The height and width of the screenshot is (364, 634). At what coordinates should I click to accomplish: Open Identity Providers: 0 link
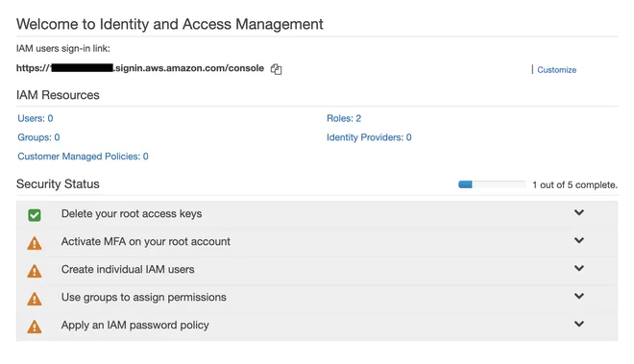(369, 137)
